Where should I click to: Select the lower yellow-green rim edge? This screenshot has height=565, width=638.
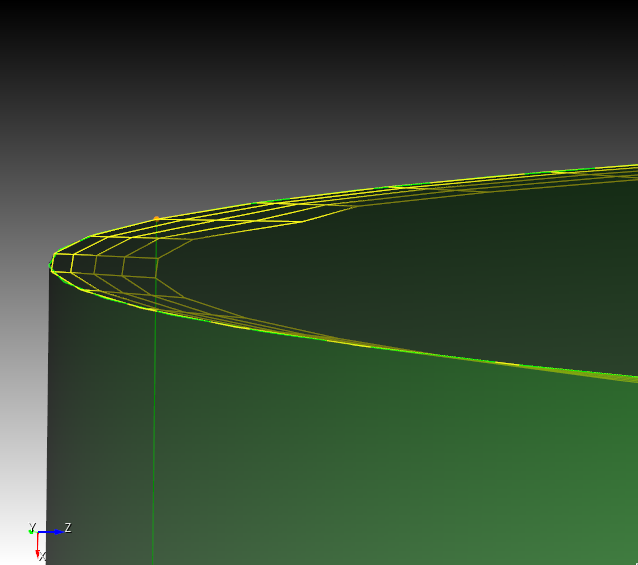pos(400,350)
